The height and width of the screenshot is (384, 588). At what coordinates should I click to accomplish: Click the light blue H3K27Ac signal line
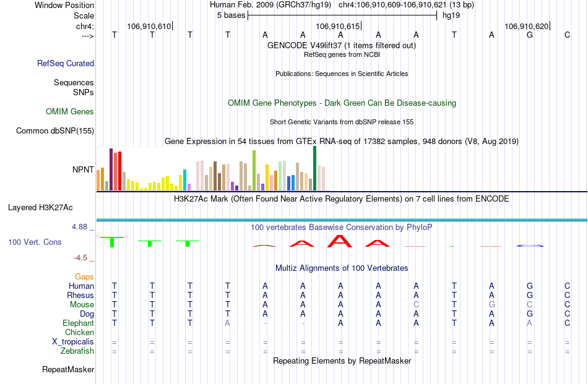[x=342, y=220]
